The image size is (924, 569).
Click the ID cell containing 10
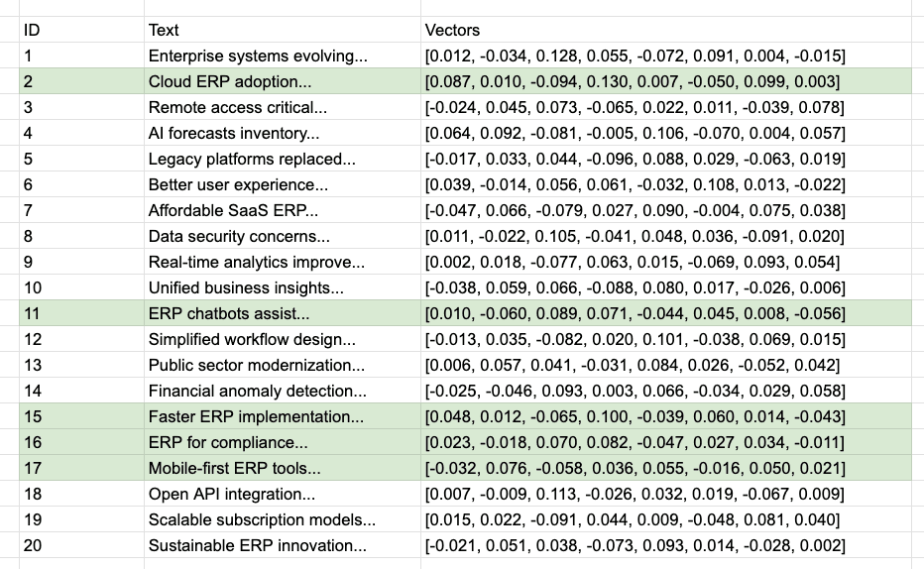(33, 287)
